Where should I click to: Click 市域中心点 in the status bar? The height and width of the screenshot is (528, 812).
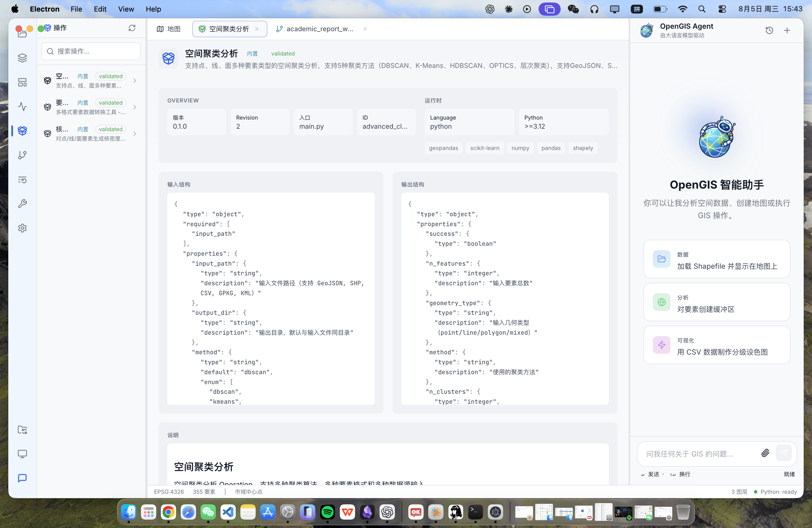[248, 492]
